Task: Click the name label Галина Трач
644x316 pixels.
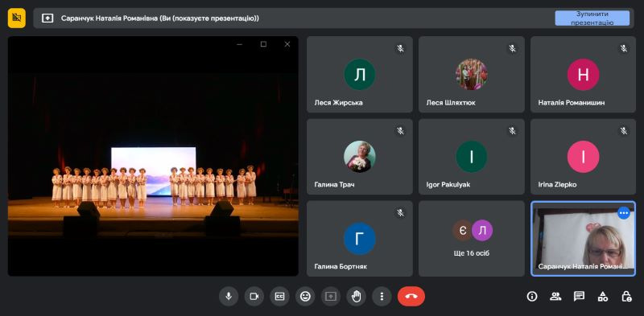Action: pos(334,185)
